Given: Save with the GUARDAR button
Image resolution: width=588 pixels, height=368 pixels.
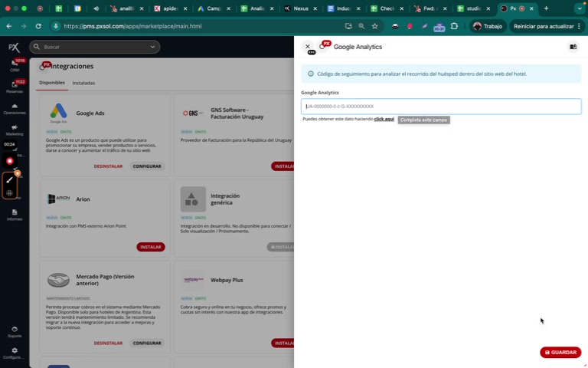Looking at the screenshot, I should click(x=560, y=352).
